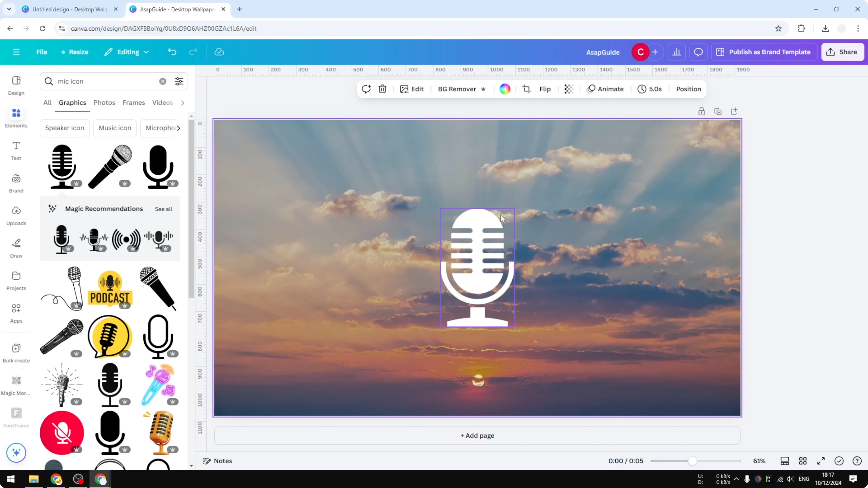
Task: Open the Draw panel
Action: click(16, 248)
